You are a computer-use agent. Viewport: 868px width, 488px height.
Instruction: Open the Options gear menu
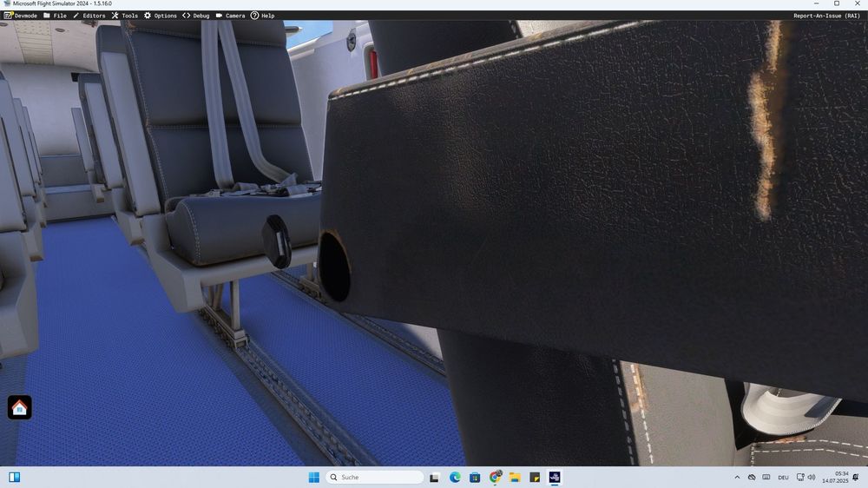(x=160, y=16)
